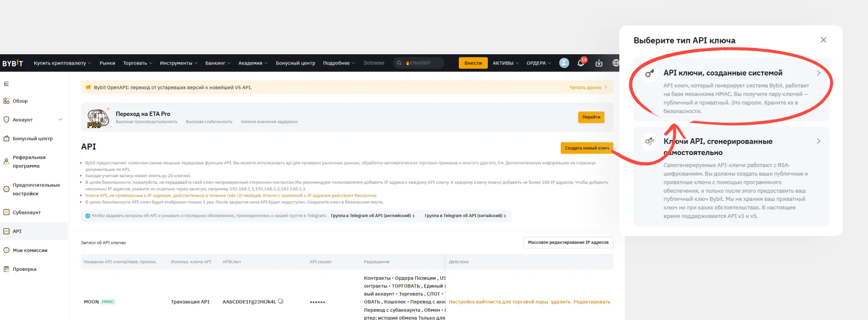
Task: Select Субаккаунт in the sidebar
Action: pos(27,212)
